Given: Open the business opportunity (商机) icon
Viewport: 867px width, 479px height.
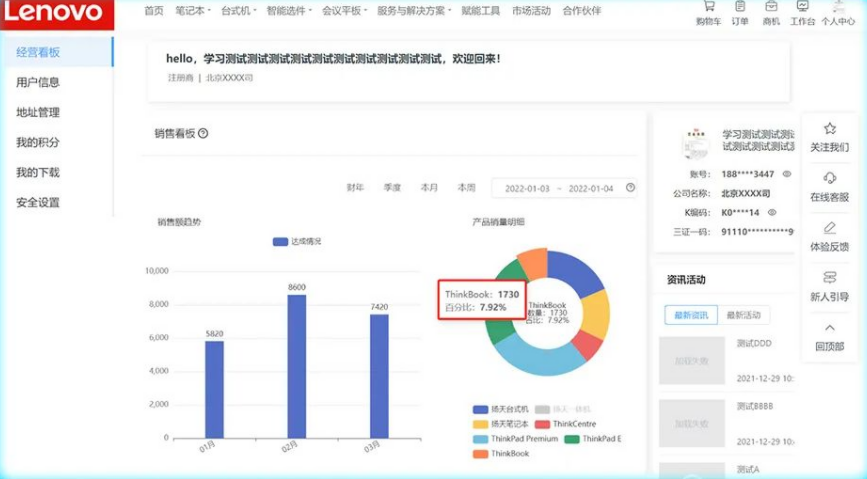Looking at the screenshot, I should 771,7.
